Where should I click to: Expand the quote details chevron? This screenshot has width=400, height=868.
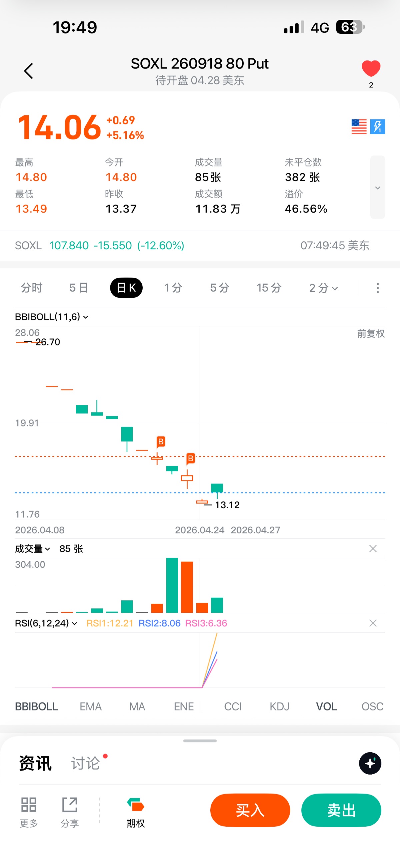click(377, 188)
